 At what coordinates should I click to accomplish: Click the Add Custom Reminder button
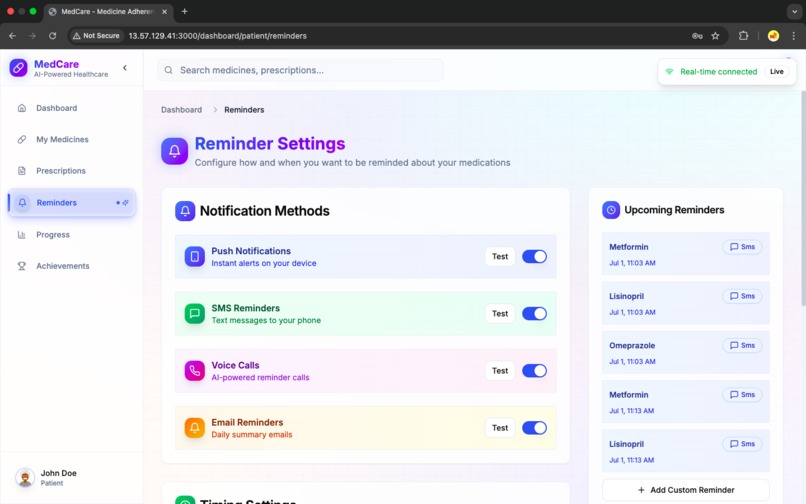[686, 490]
